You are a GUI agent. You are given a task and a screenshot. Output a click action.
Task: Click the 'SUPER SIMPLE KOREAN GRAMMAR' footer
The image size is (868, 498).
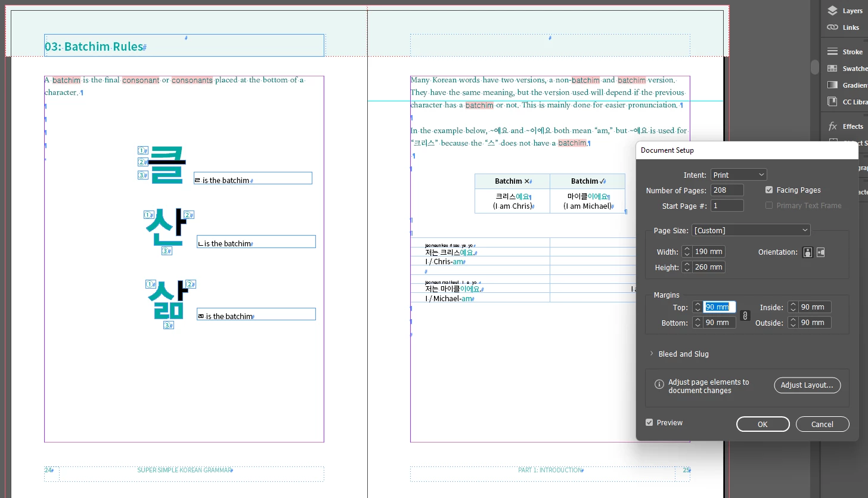185,470
